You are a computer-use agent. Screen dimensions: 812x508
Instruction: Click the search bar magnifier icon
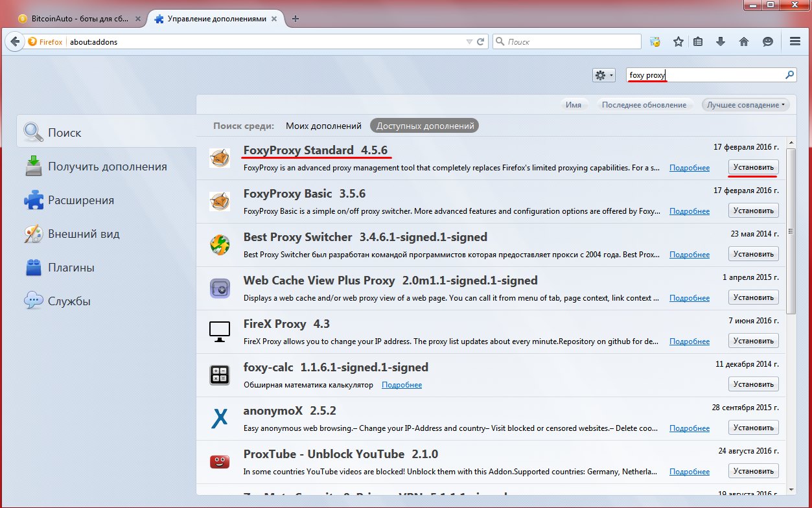(x=500, y=41)
